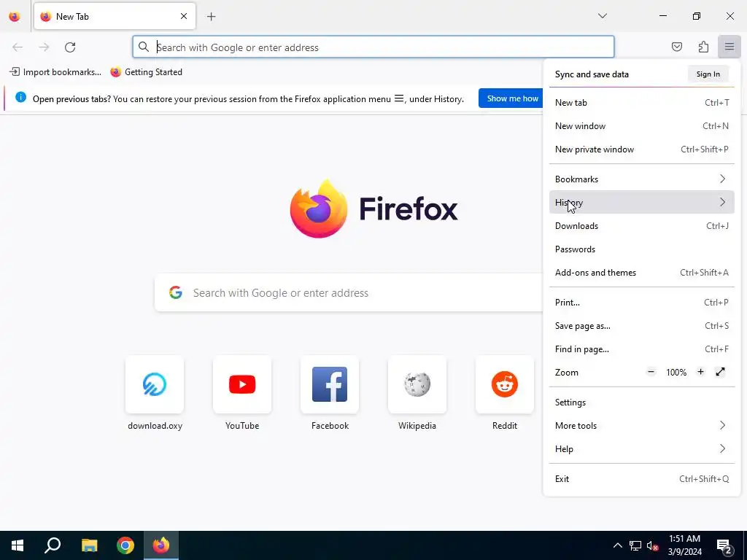This screenshot has width=747, height=560.
Task: Open Add-ons and themes
Action: (x=642, y=273)
